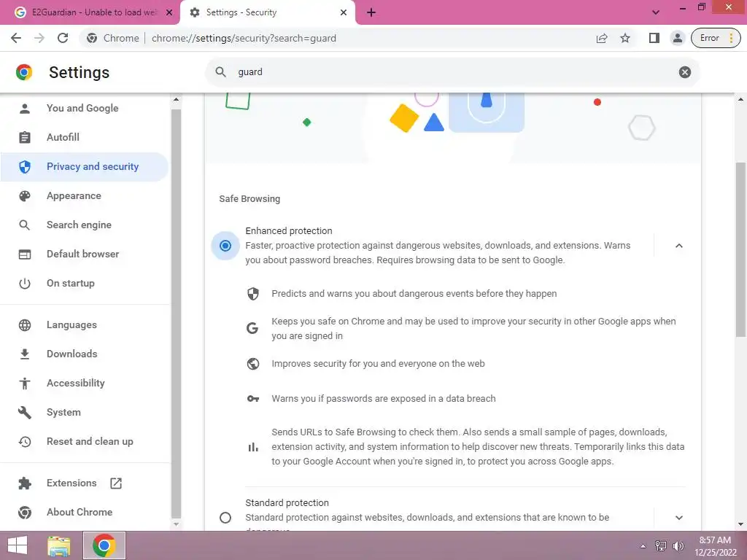This screenshot has height=560, width=747.
Task: Reload the current page
Action: coord(63,38)
